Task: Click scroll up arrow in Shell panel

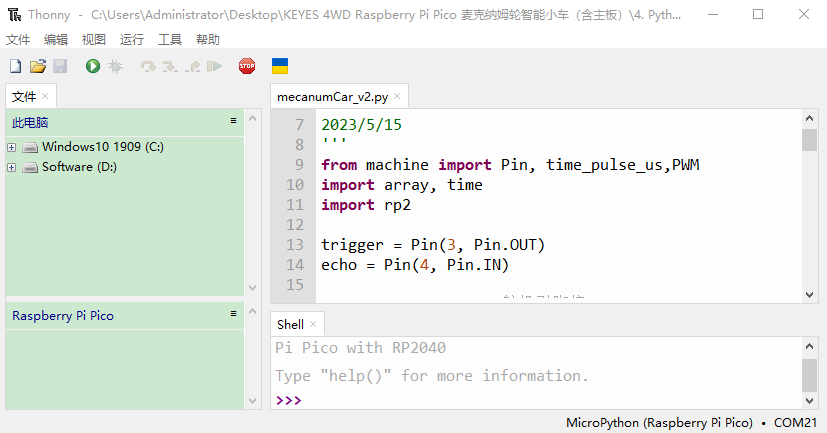Action: click(810, 347)
